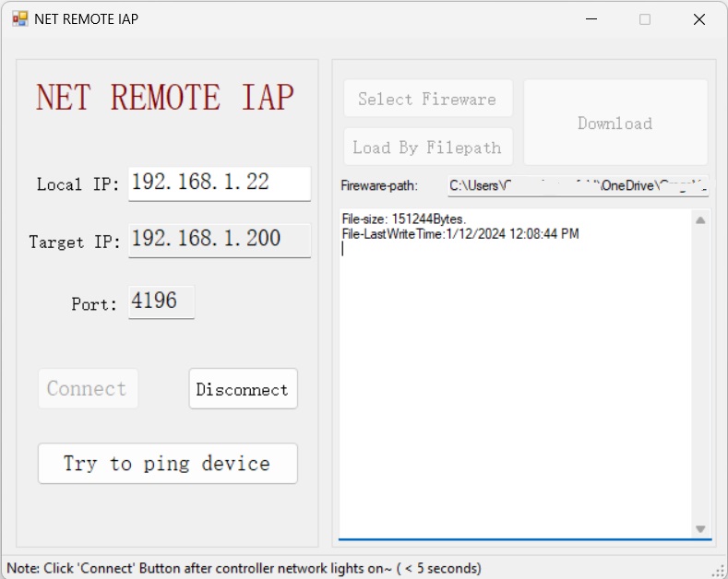Image resolution: width=728 pixels, height=579 pixels.
Task: Click inside the Fireware-path text box
Action: (578, 185)
